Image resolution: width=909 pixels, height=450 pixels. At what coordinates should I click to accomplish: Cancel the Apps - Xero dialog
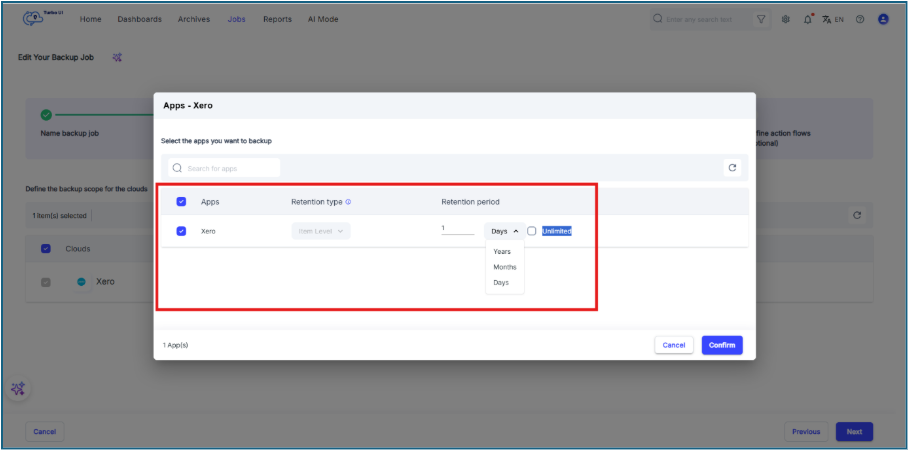click(674, 345)
